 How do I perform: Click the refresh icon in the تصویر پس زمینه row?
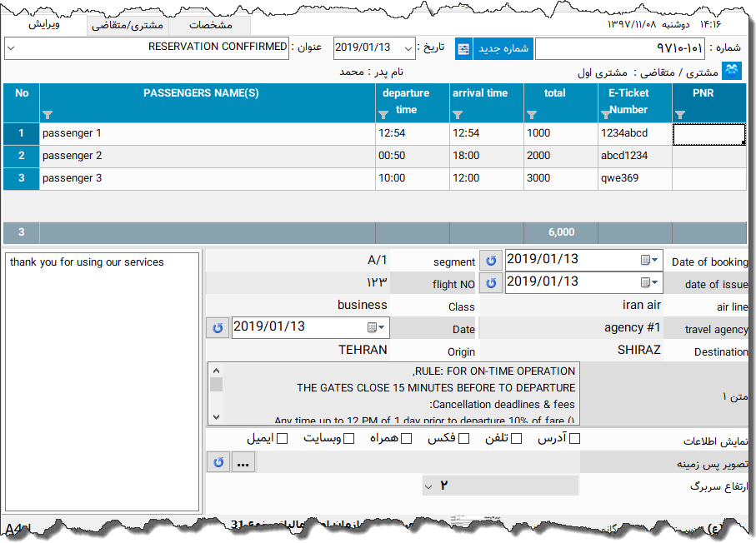pos(218,462)
